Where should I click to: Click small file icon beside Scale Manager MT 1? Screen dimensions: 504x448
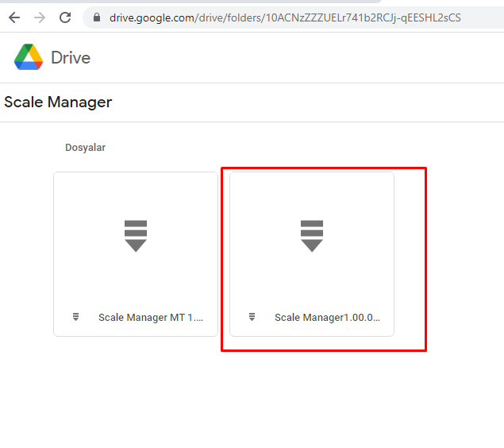(x=76, y=317)
